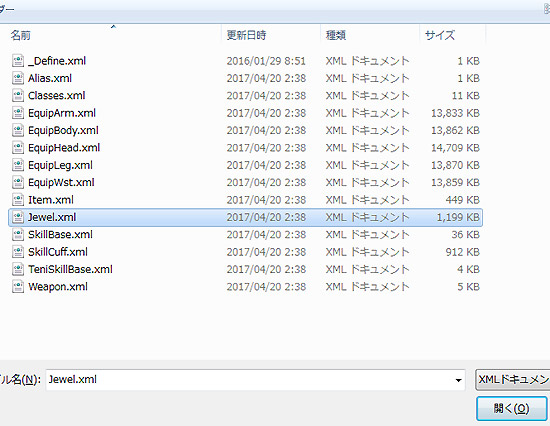Click the Alias.xml file icon

pyautogui.click(x=18, y=78)
